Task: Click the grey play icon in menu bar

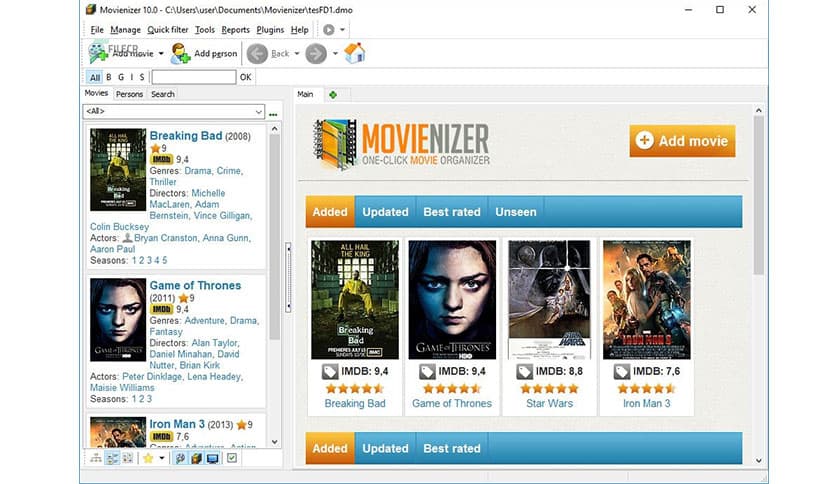Action: (328, 30)
